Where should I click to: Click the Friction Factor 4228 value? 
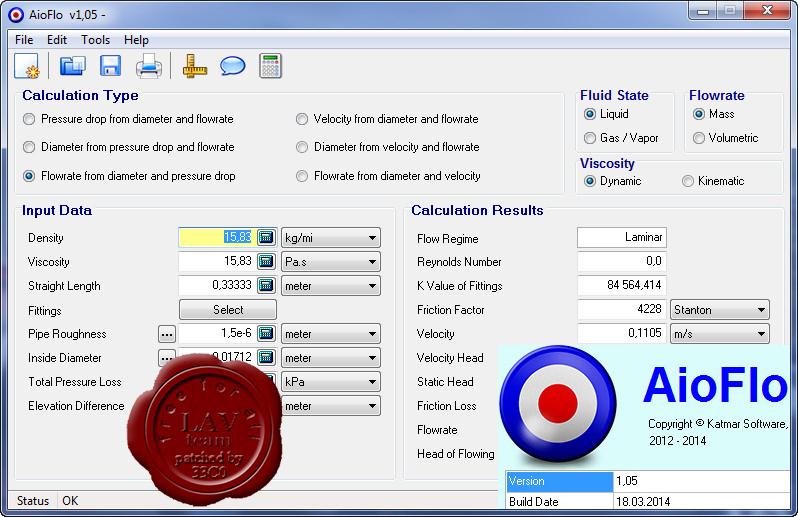[622, 309]
